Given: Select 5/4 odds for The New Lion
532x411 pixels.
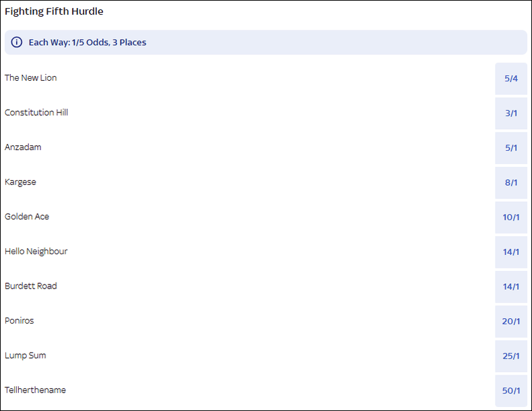Looking at the screenshot, I should point(511,78).
